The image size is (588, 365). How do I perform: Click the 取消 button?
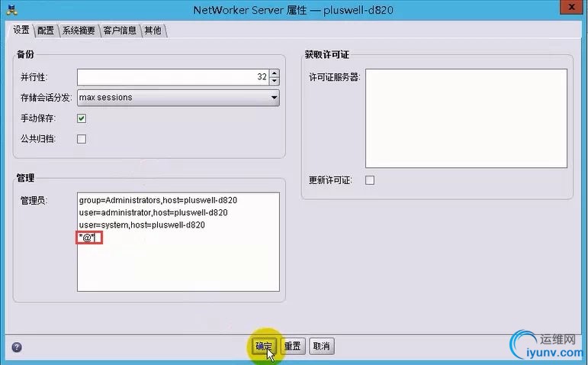(321, 346)
